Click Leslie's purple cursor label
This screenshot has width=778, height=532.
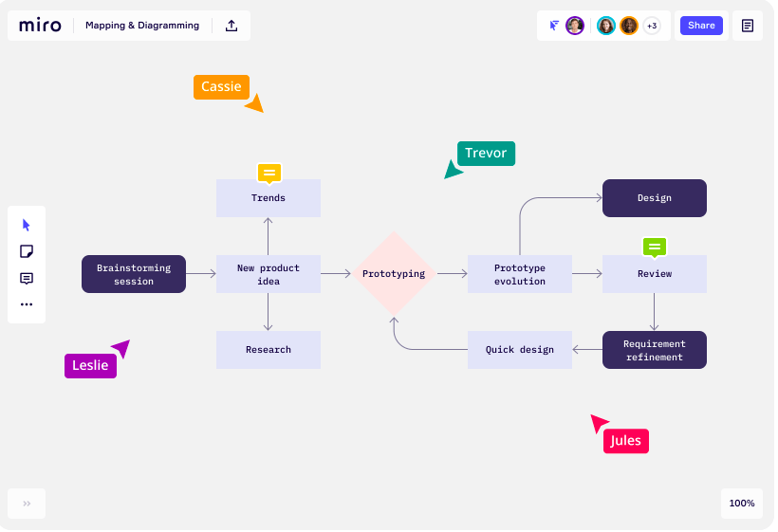91,367
